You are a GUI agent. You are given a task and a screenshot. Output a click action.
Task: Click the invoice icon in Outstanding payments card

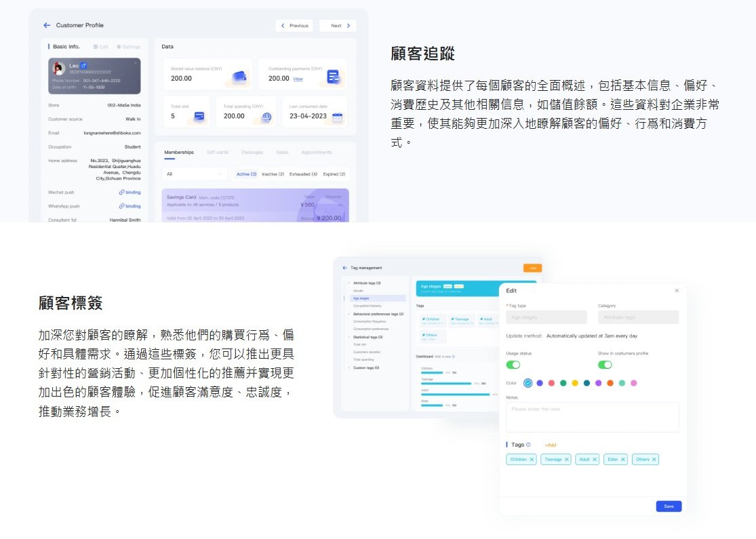pyautogui.click(x=333, y=77)
